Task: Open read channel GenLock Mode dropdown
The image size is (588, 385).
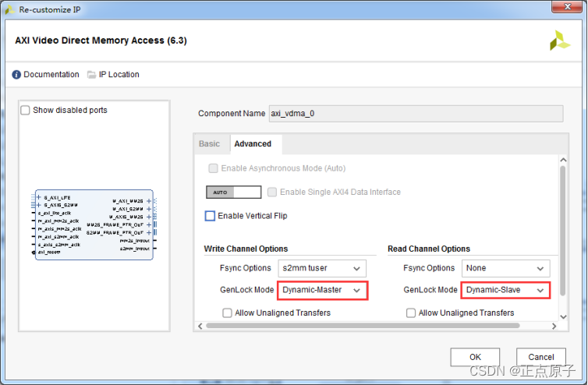Action: pyautogui.click(x=505, y=290)
